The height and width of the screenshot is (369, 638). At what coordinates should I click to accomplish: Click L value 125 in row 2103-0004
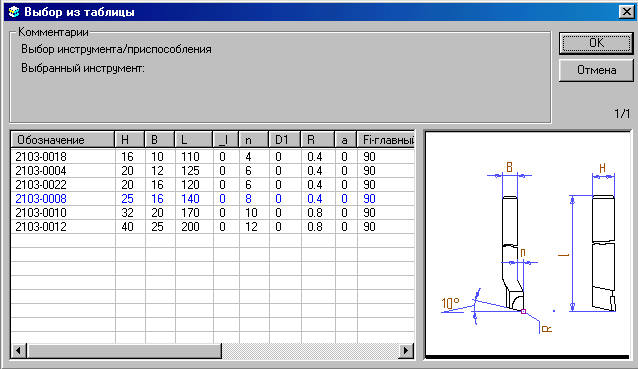[x=190, y=170]
